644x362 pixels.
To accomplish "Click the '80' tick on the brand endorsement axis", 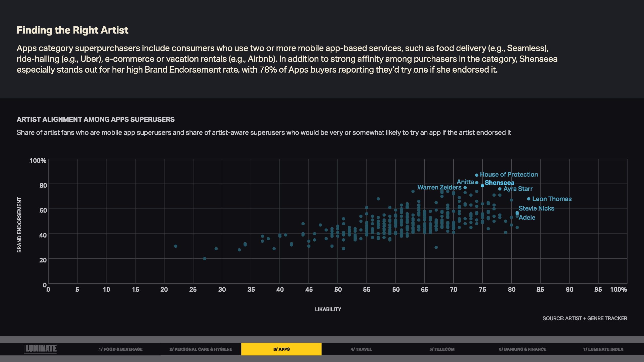I will tap(43, 186).
